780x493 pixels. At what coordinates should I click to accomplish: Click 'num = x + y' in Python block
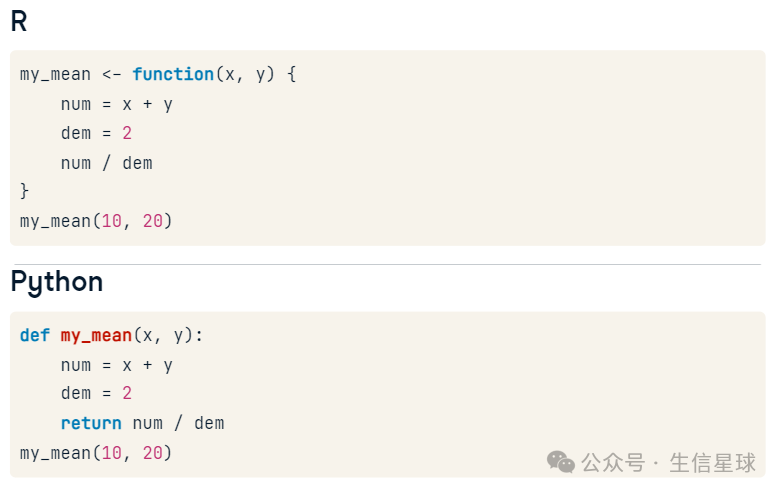[x=117, y=366]
